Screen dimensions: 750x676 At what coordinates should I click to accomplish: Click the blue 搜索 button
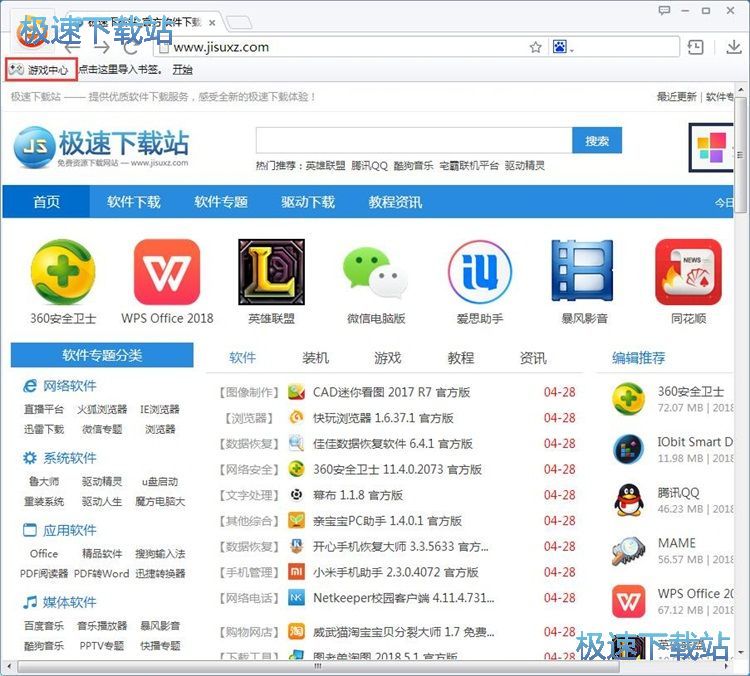(x=597, y=140)
